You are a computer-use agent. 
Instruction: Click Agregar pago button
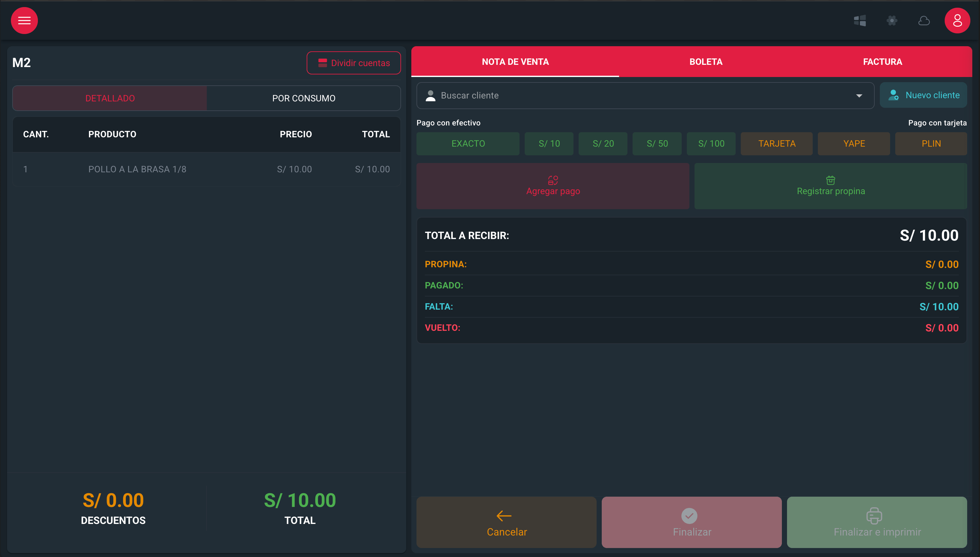[x=553, y=186]
